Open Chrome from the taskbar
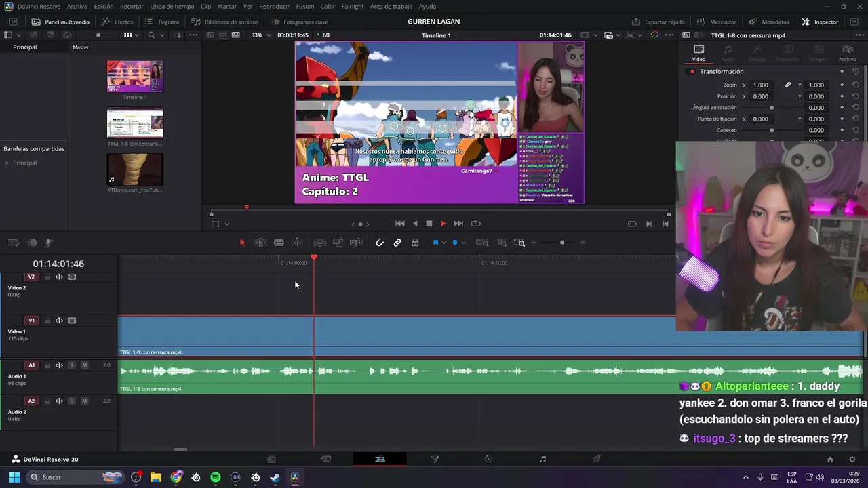 point(176,477)
